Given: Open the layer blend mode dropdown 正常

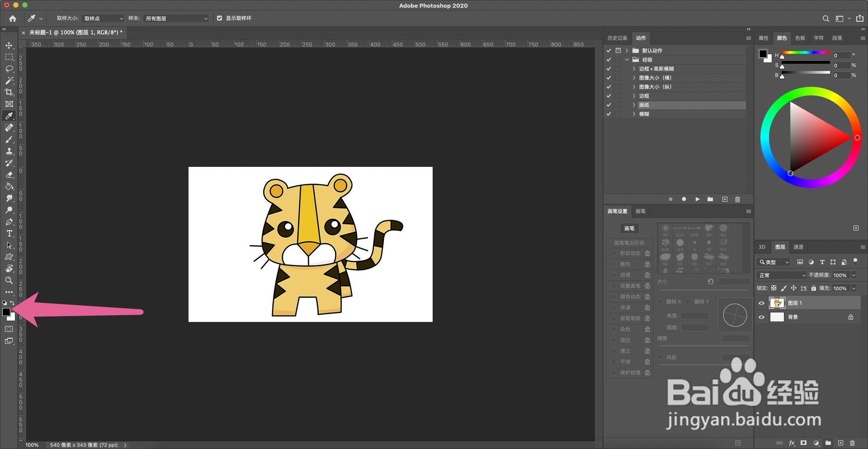Looking at the screenshot, I should coord(782,275).
